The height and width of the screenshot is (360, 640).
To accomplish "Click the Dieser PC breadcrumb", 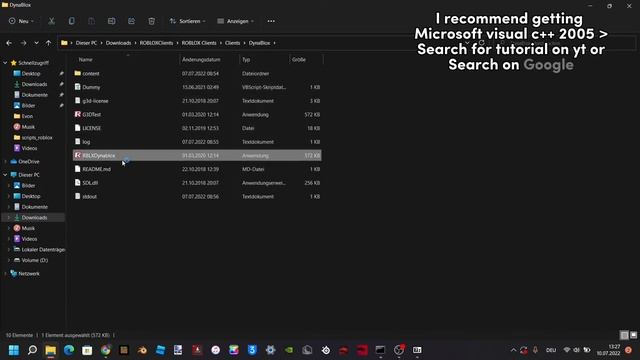I will point(86,43).
